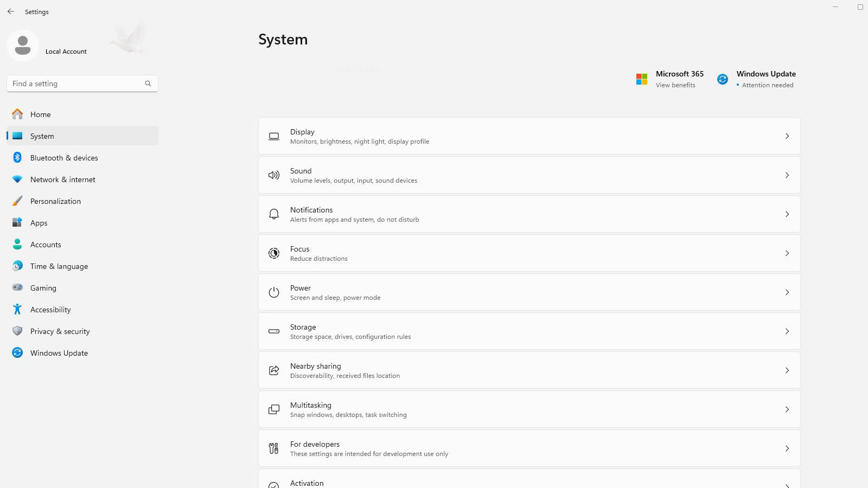
Task: Click the Personalization brush icon
Action: click(17, 201)
